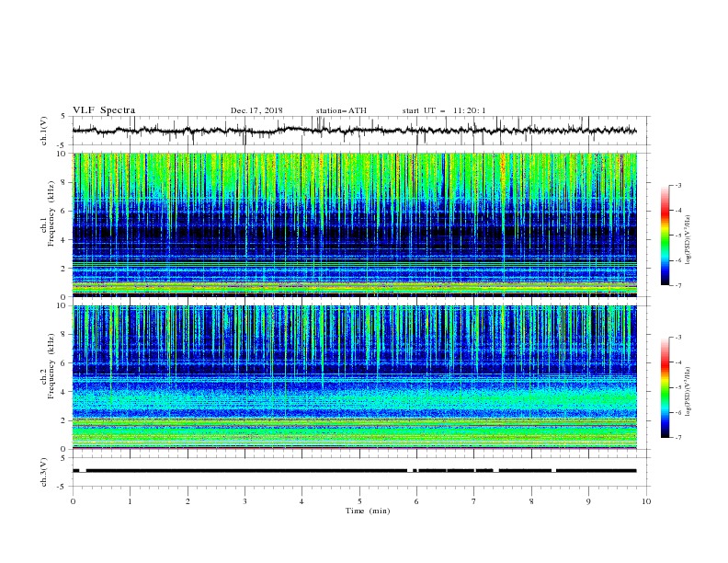Click the "ch.3(V)" axis label
This screenshot has height=563, width=728.
pyautogui.click(x=44, y=472)
